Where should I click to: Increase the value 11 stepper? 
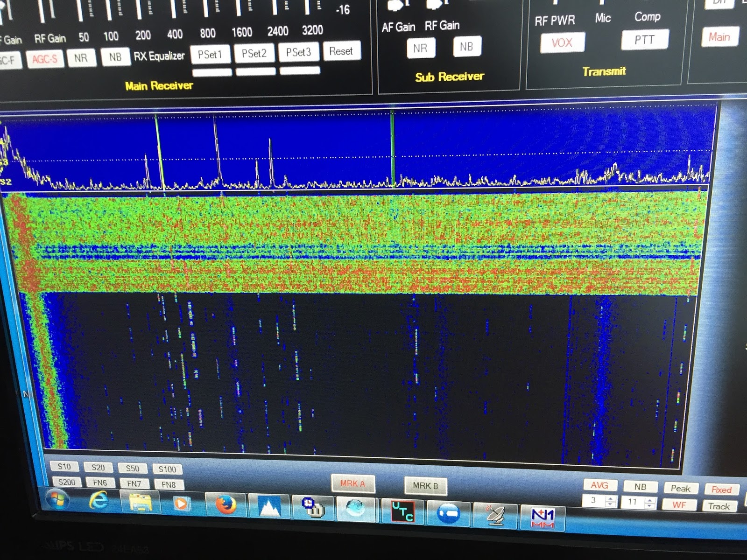pyautogui.click(x=649, y=500)
